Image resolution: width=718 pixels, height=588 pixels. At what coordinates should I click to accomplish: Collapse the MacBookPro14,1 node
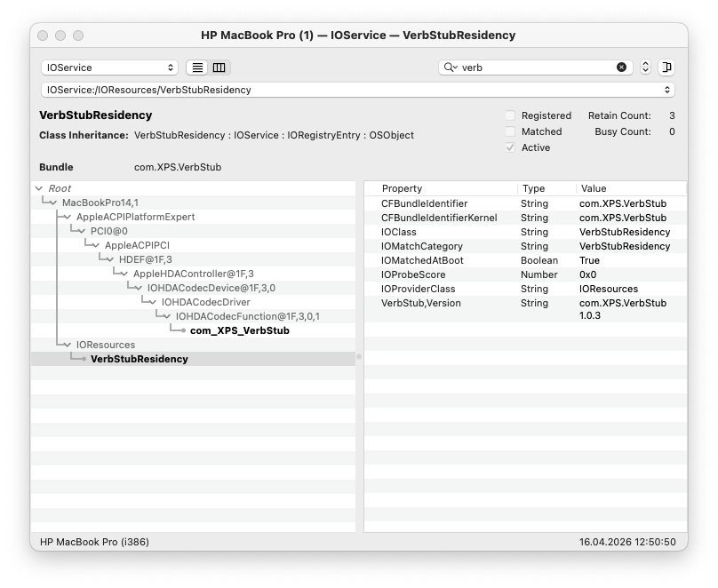point(53,203)
